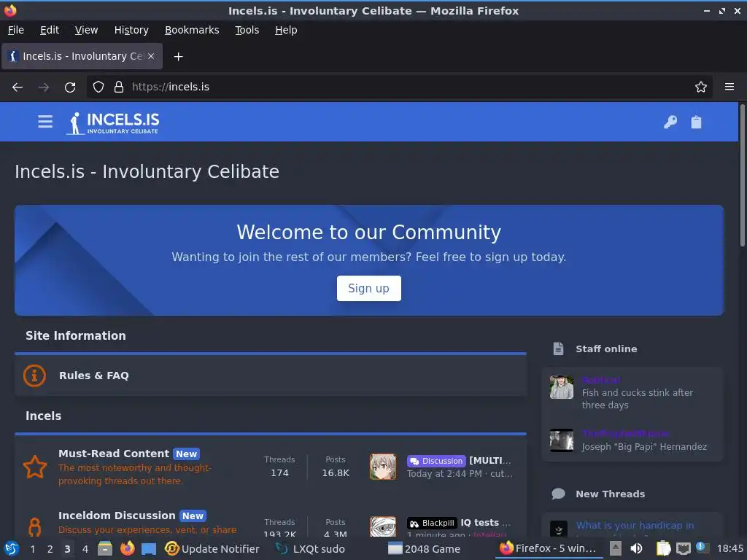This screenshot has height=560, width=747.
Task: Go back with the browser back arrow
Action: tap(18, 87)
